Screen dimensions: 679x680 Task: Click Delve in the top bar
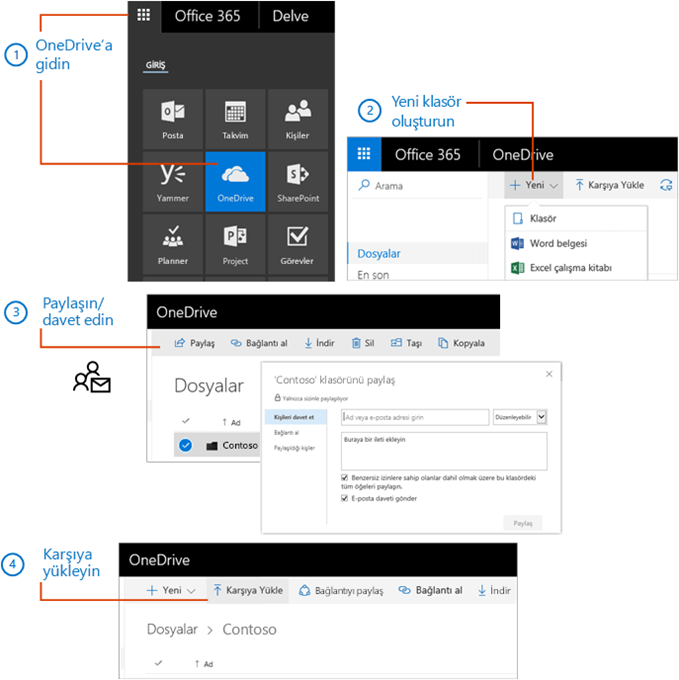pos(290,16)
